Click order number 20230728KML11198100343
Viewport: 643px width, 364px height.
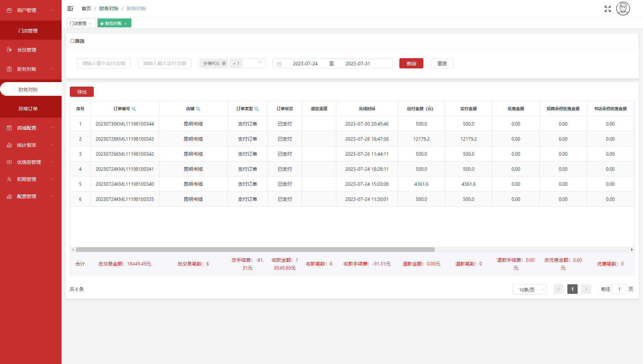(125, 139)
